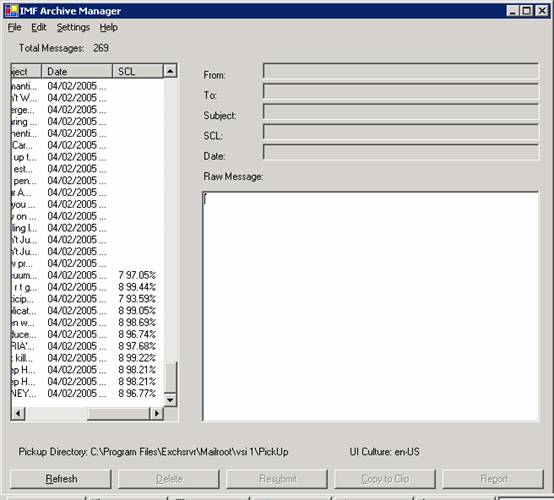Click in the To field
Viewport: 554px width, 500px height.
tap(401, 91)
